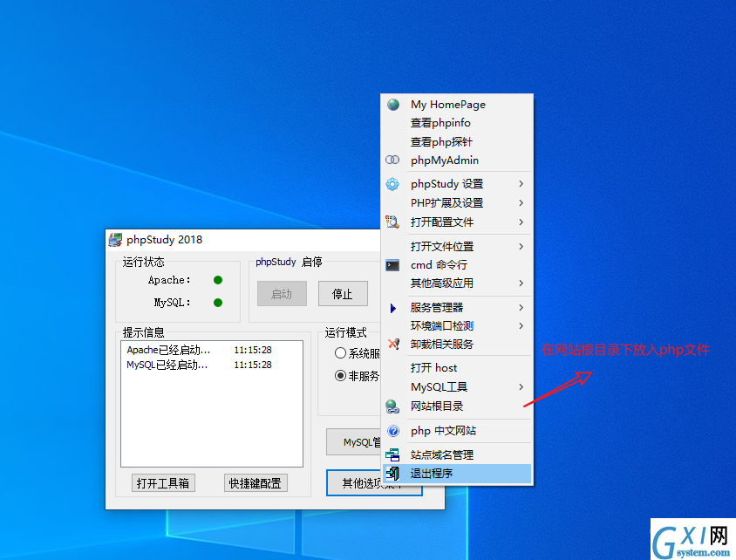Viewport: 736px width, 560px height.
Task: Click the icon beside 站点域名管理
Action: [x=392, y=454]
